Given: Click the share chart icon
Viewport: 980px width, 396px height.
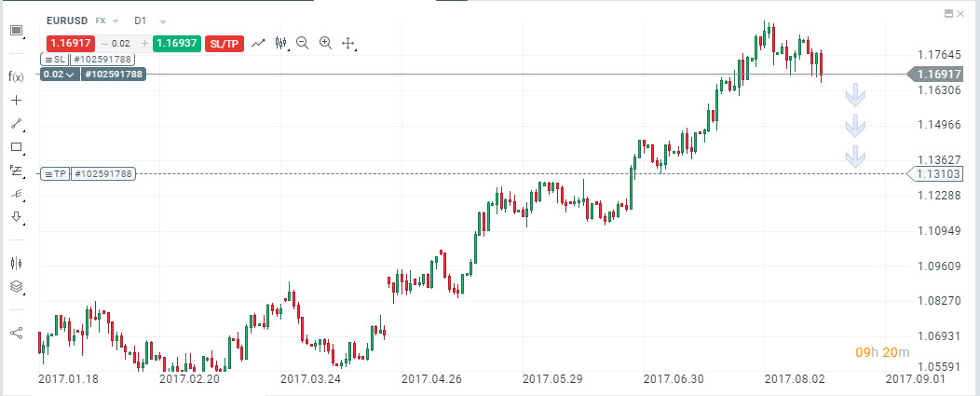Looking at the screenshot, I should [16, 333].
